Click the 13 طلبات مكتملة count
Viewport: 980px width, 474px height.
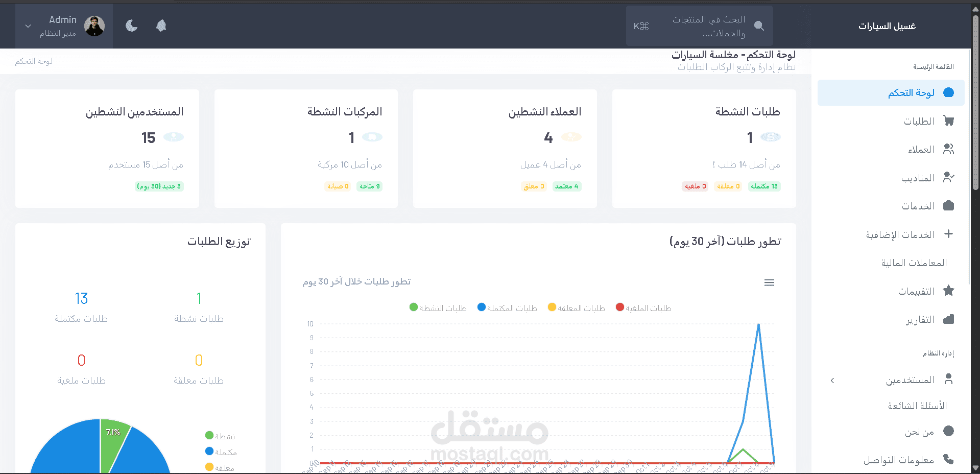pos(81,299)
